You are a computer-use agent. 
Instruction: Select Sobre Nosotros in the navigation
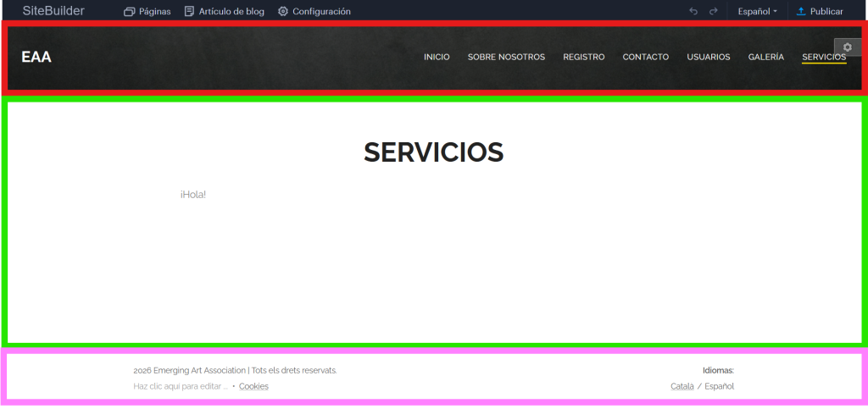point(506,57)
